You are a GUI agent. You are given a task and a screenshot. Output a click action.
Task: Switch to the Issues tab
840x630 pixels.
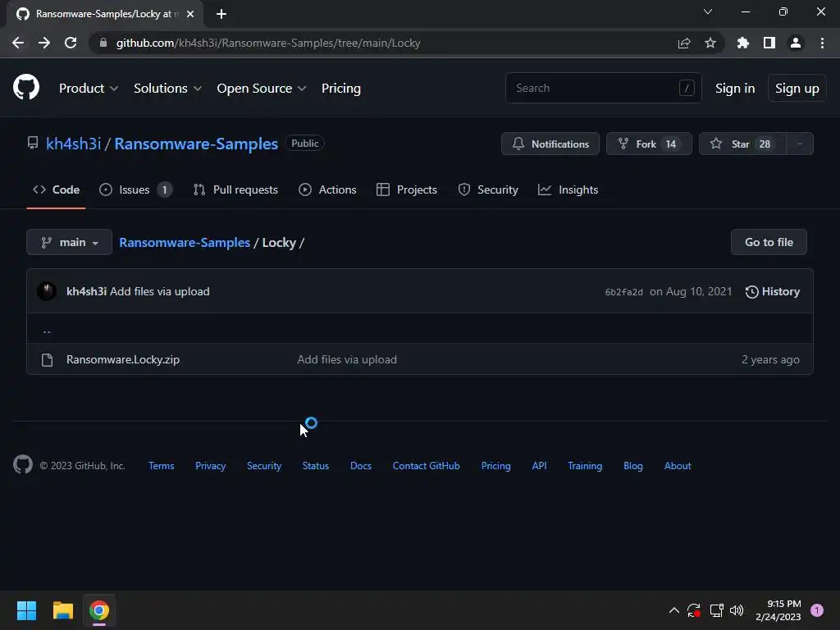pos(135,189)
